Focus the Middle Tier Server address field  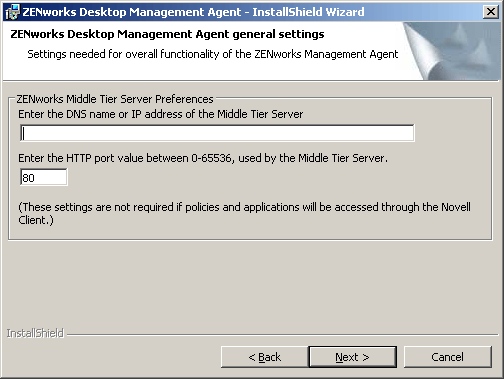217,133
